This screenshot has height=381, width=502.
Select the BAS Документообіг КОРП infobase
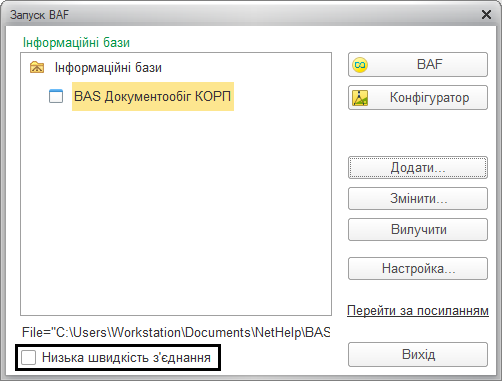(153, 96)
